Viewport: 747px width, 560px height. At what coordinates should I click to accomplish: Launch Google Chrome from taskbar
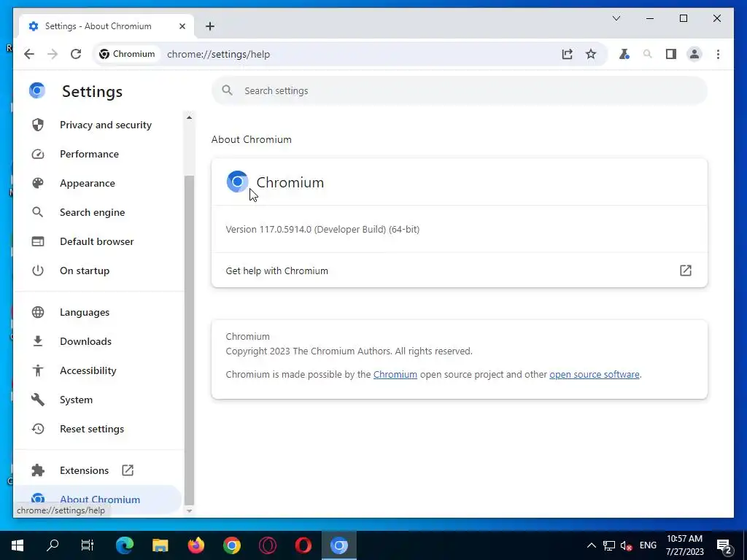tap(231, 545)
